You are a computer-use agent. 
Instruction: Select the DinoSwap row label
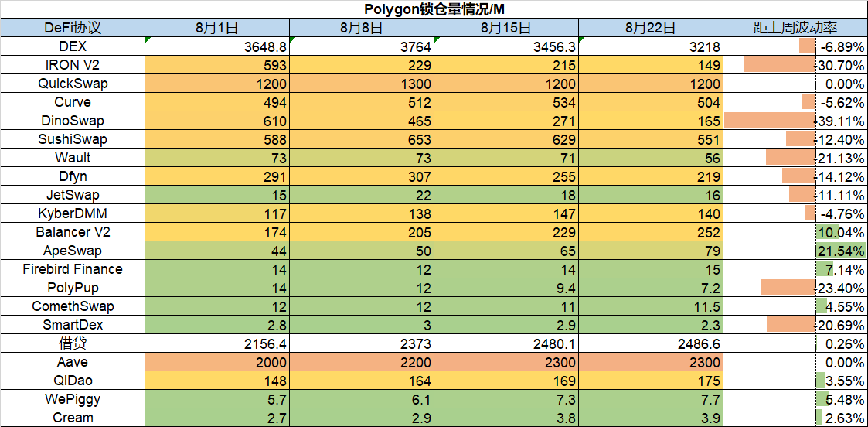tap(73, 121)
